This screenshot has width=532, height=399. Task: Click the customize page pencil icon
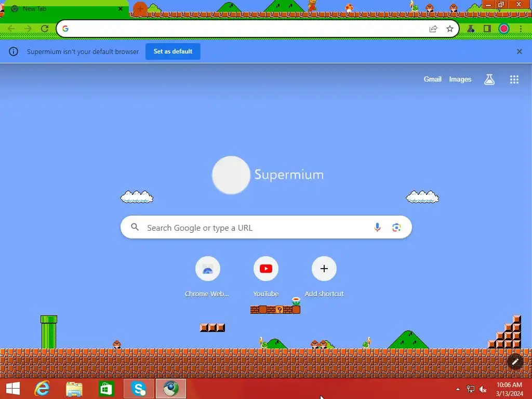(x=515, y=362)
